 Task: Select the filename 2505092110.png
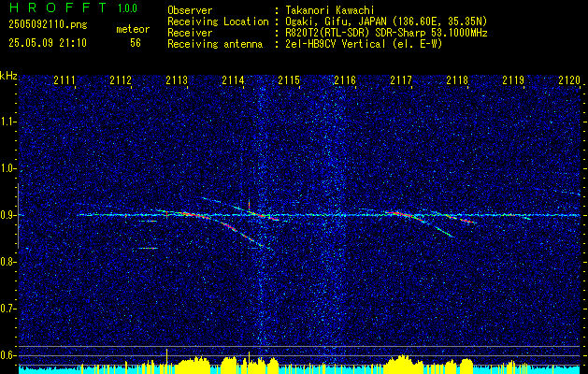click(48, 25)
